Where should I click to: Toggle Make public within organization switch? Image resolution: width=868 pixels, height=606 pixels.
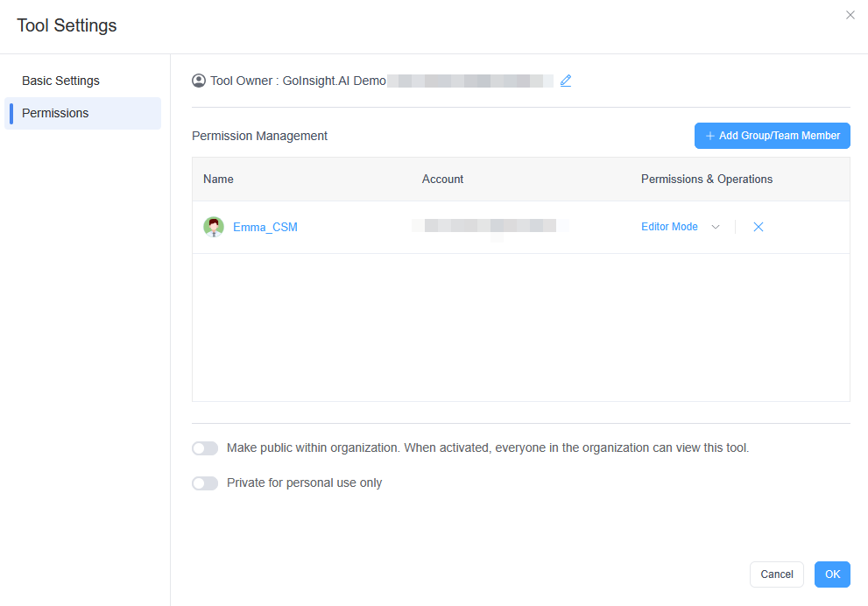205,448
